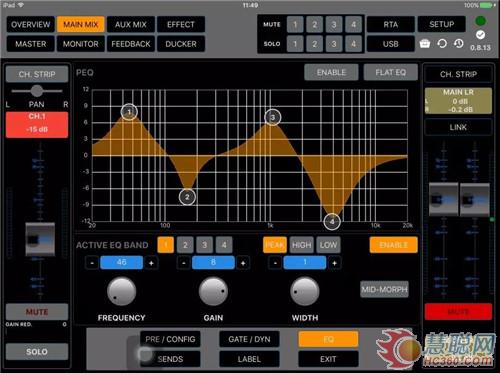Select active EQ band 1
500x373 pixels.
pyautogui.click(x=166, y=245)
